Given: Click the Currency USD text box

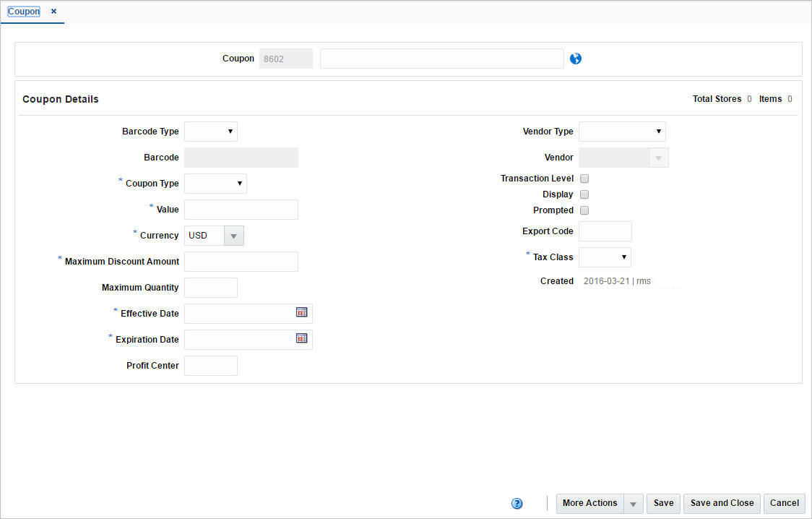Looking at the screenshot, I should [204, 236].
